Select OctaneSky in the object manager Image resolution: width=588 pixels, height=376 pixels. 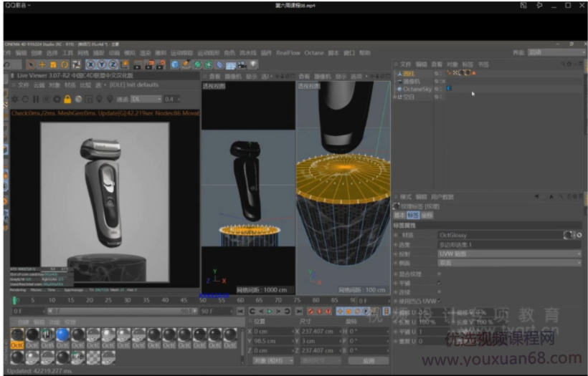coord(416,89)
